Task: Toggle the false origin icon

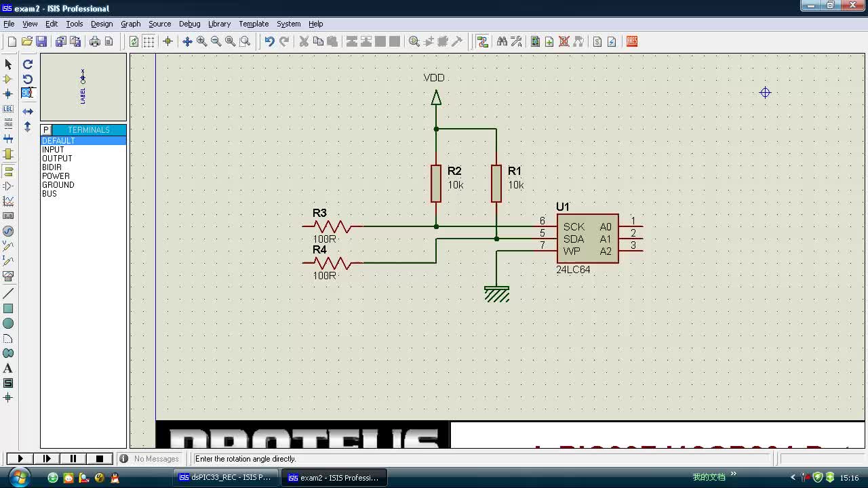Action: coord(167,41)
